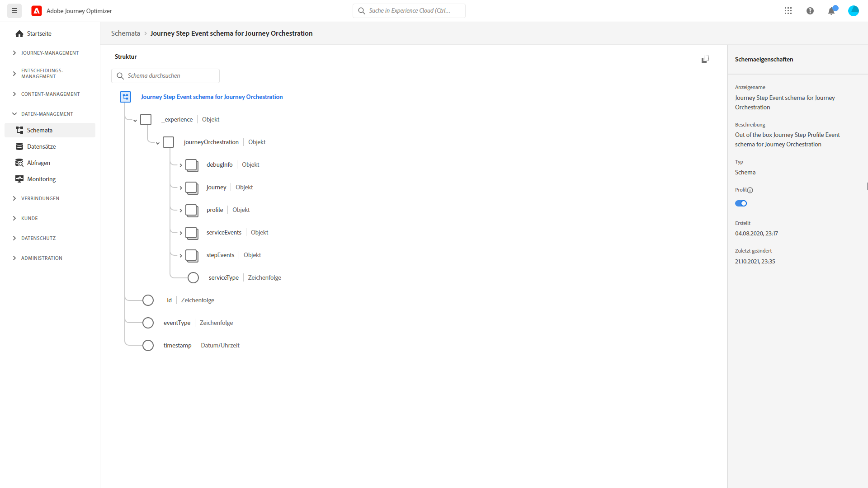Viewport: 868px width, 488px height.
Task: Go to the Schemata breadcrumb link
Action: pos(125,33)
